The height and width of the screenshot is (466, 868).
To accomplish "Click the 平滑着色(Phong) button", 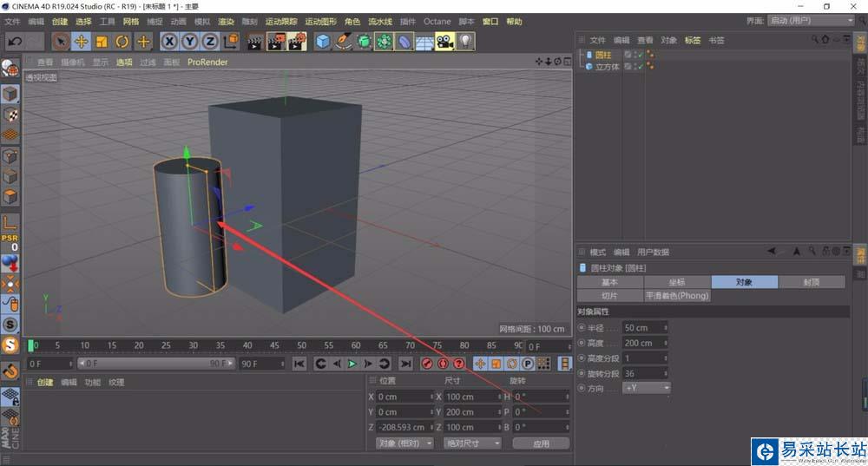I will (x=677, y=296).
